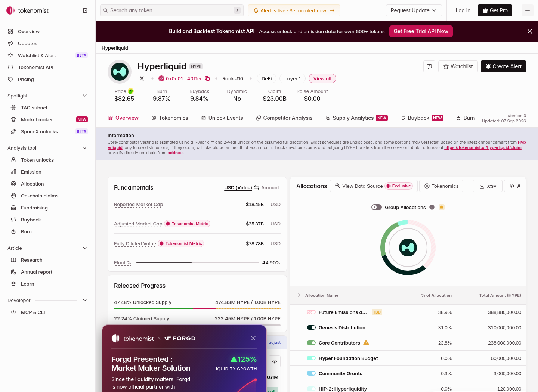Toggle HIP-2: Hyperliquidity allocation visibility
Screen dimensions: 538x392
[311, 389]
